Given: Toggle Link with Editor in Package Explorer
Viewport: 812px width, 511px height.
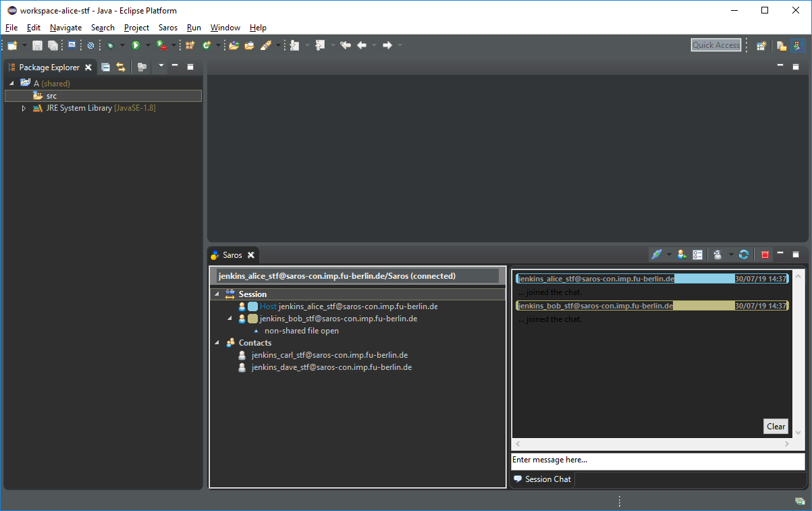Looking at the screenshot, I should [120, 67].
